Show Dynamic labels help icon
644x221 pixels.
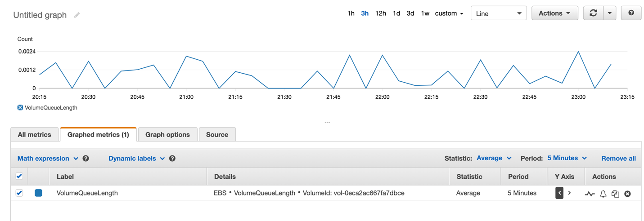[x=172, y=159]
